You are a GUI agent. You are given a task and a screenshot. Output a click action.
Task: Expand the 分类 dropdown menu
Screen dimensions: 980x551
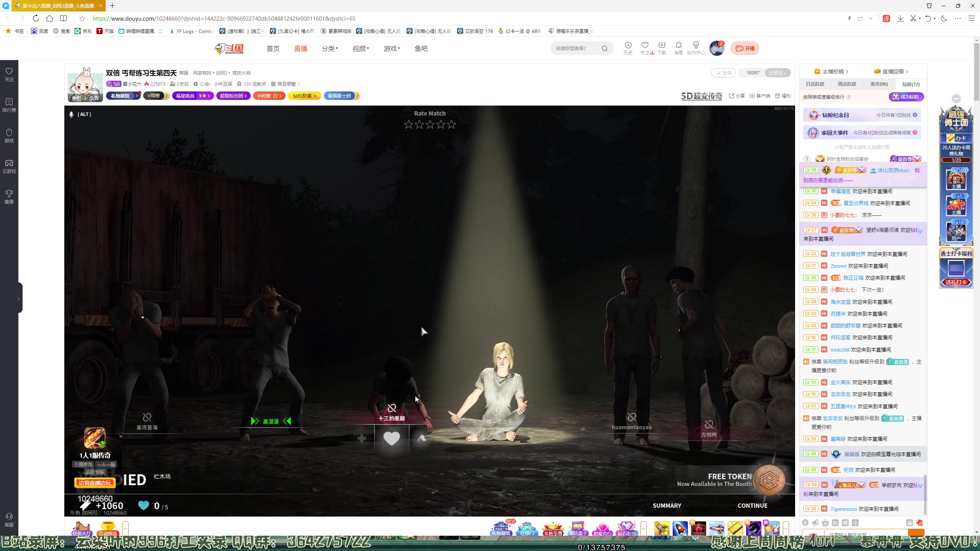click(330, 49)
